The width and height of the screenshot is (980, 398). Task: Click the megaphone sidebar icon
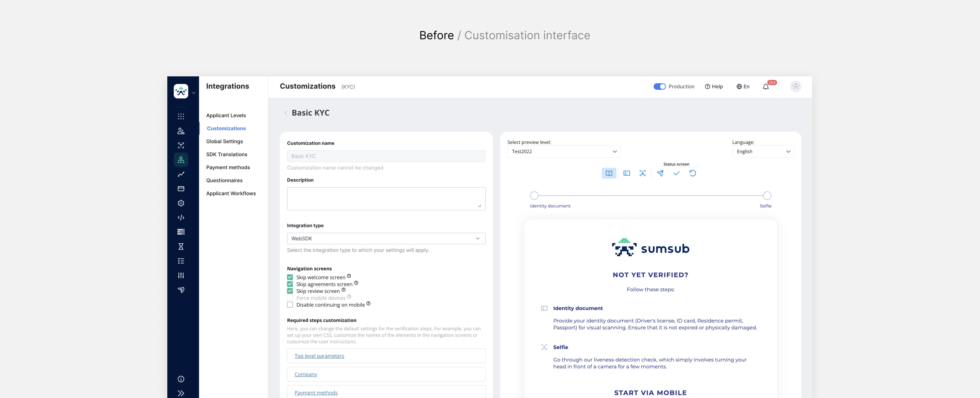click(x=181, y=290)
